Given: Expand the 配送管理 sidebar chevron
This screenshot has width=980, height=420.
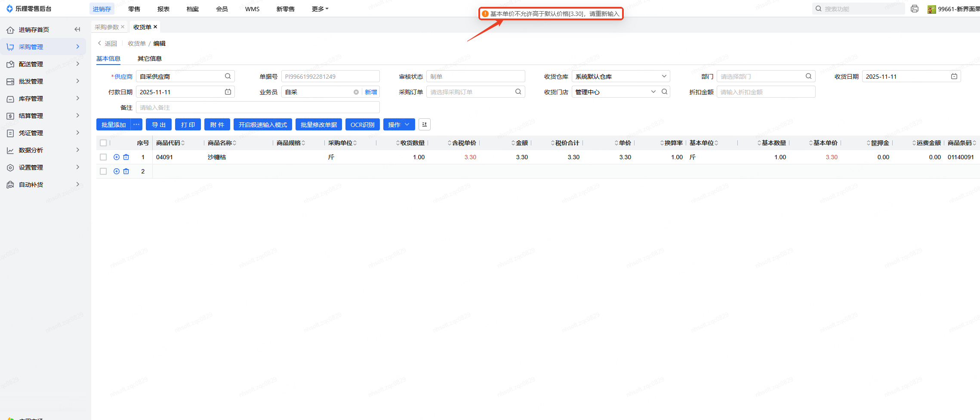Looking at the screenshot, I should [x=78, y=64].
